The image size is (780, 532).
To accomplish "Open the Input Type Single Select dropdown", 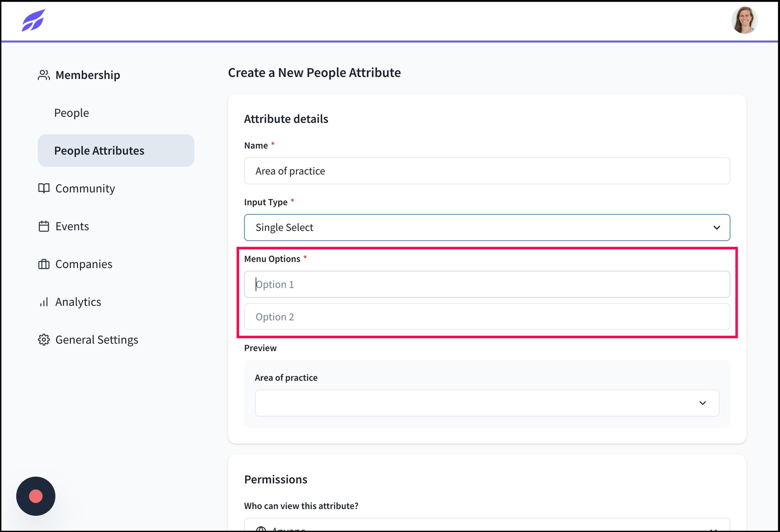I will point(487,227).
